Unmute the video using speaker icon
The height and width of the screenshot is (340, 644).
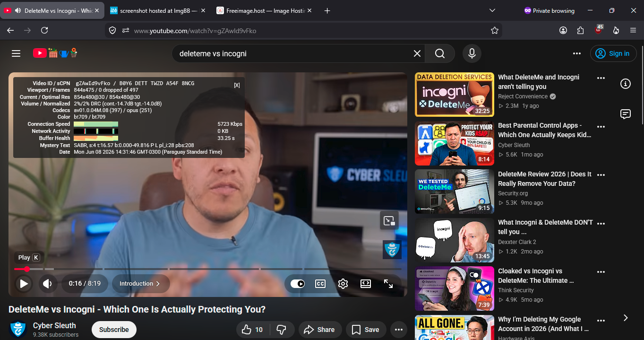[x=48, y=284]
